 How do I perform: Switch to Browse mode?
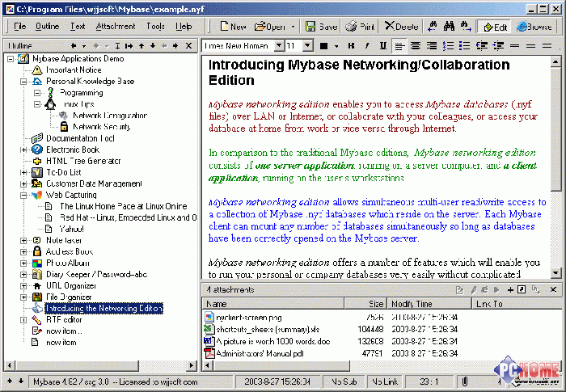click(x=534, y=27)
